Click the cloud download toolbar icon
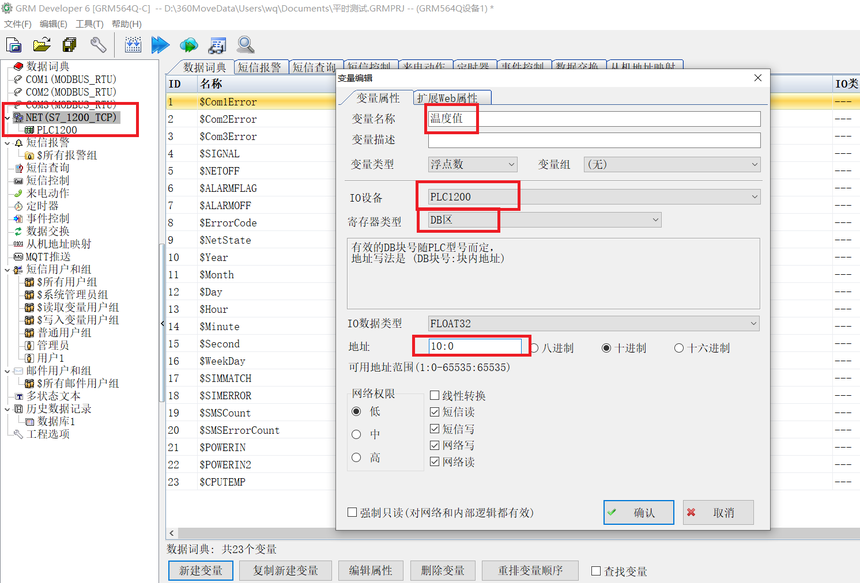The height and width of the screenshot is (583, 860). coord(188,45)
